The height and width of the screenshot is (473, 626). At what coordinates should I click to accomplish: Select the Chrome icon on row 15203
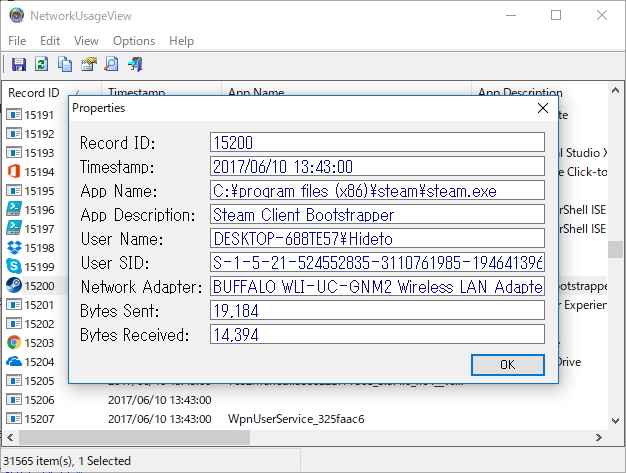pos(14,342)
